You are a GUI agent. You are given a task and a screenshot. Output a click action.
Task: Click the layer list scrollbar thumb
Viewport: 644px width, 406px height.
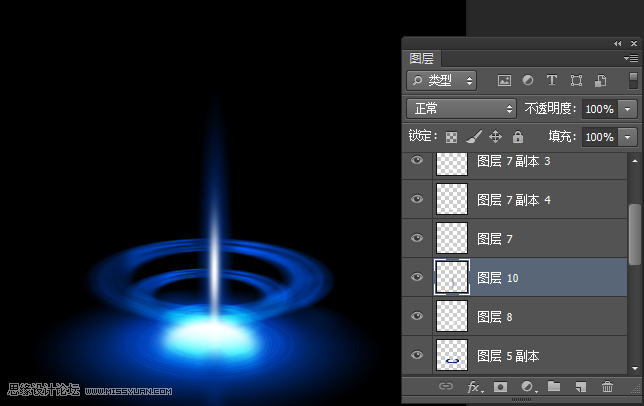tap(635, 234)
